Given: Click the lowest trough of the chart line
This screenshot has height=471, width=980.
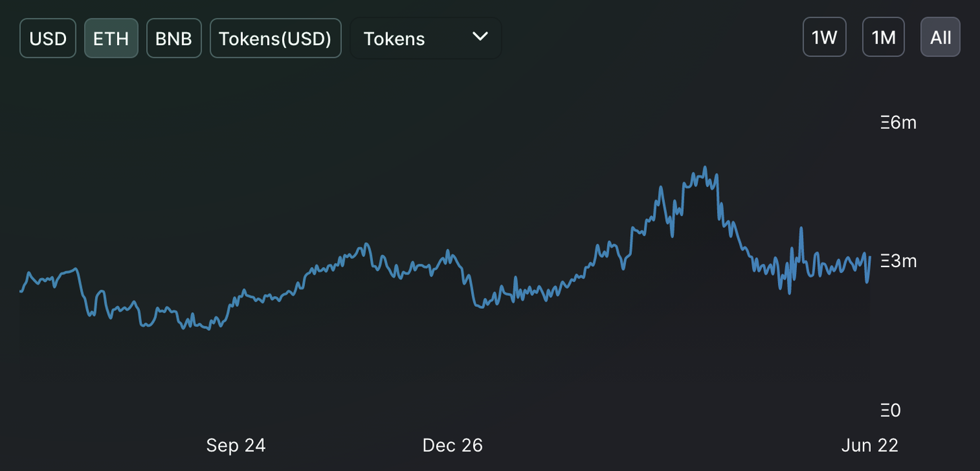Looking at the screenshot, I should point(209,329).
